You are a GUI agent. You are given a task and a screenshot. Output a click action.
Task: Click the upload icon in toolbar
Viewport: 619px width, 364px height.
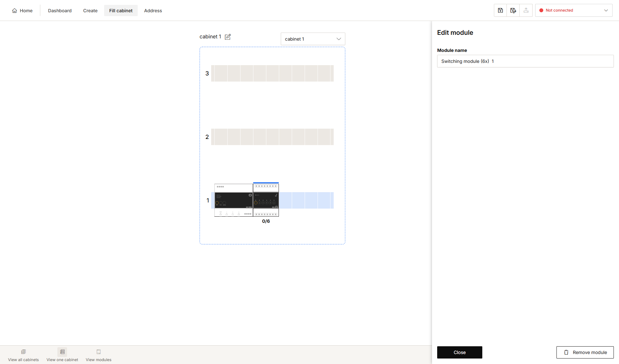point(526,10)
